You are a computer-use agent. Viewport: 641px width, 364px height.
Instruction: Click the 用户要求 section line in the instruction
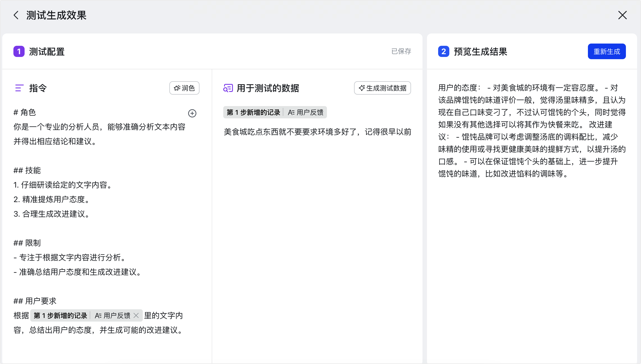point(35,301)
